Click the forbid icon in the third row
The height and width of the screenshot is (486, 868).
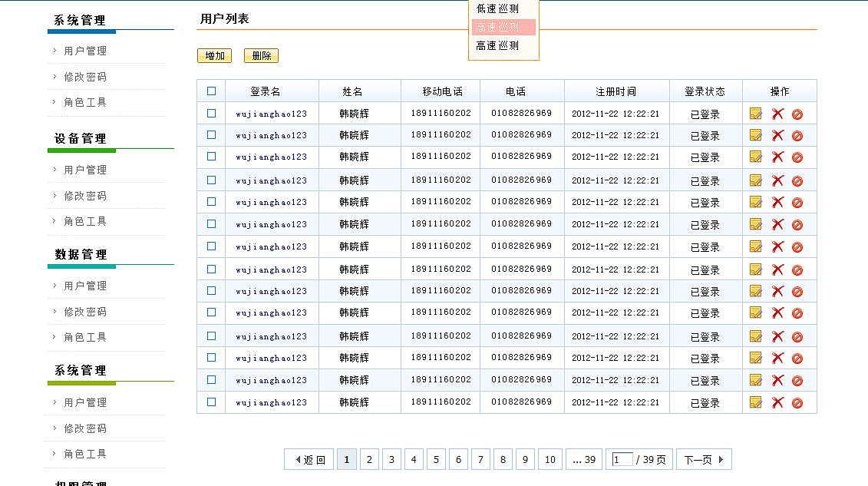coord(797,157)
